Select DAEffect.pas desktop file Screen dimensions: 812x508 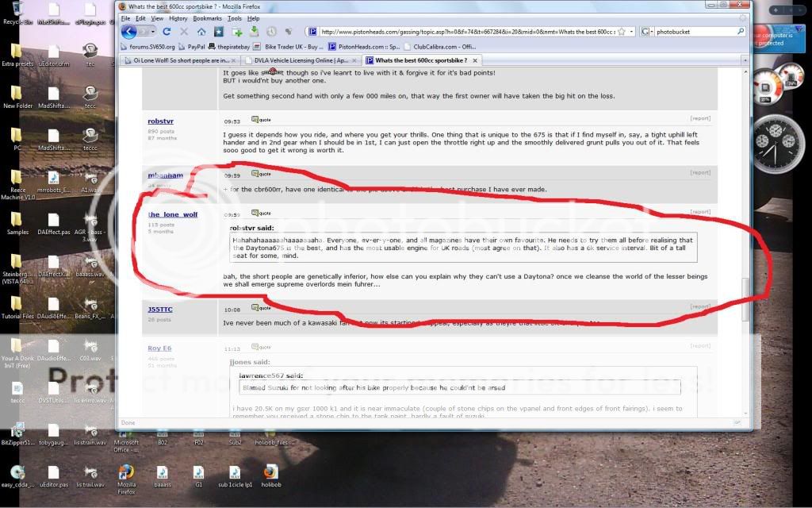[x=53, y=224]
